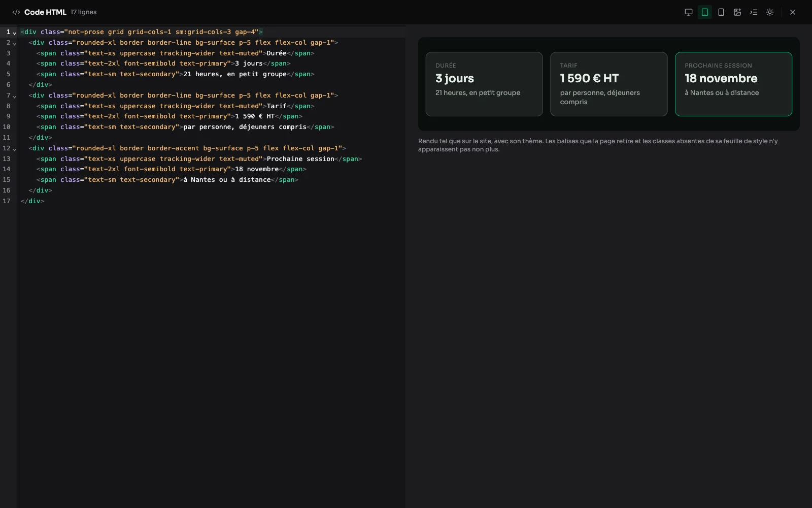Click 'PROCHAINE SESSION' label in preview
This screenshot has height=508, width=812.
point(718,66)
